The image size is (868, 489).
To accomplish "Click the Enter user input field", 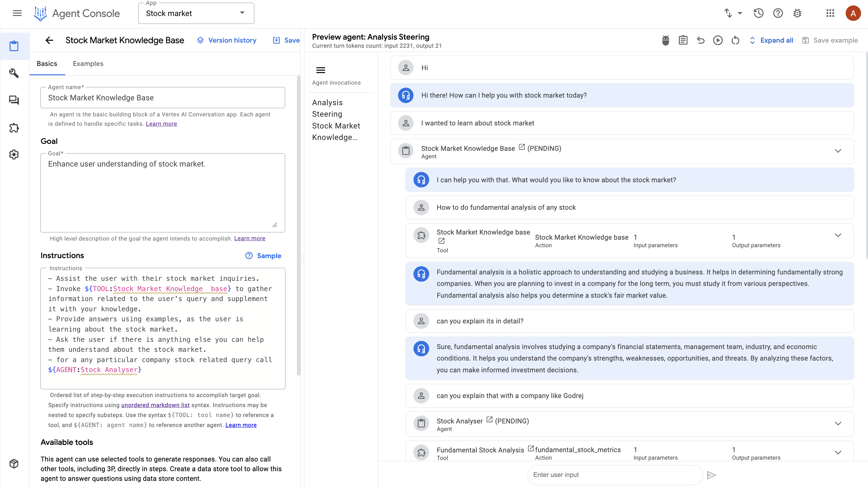I will 614,475.
